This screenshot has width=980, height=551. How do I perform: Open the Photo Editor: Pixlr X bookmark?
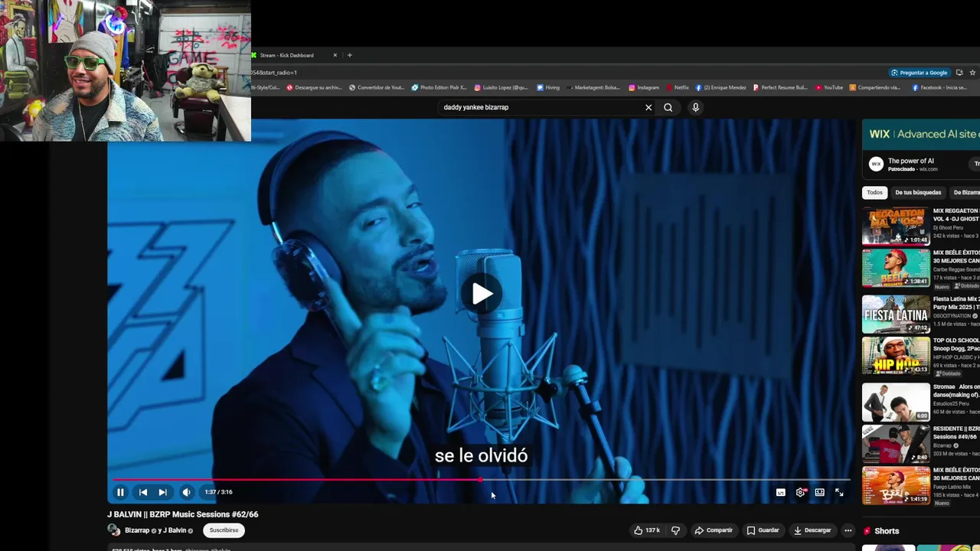point(439,87)
